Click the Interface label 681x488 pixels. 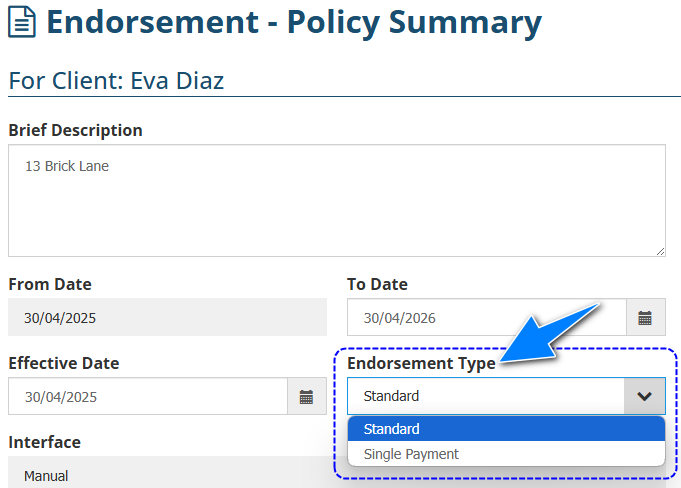(x=44, y=442)
